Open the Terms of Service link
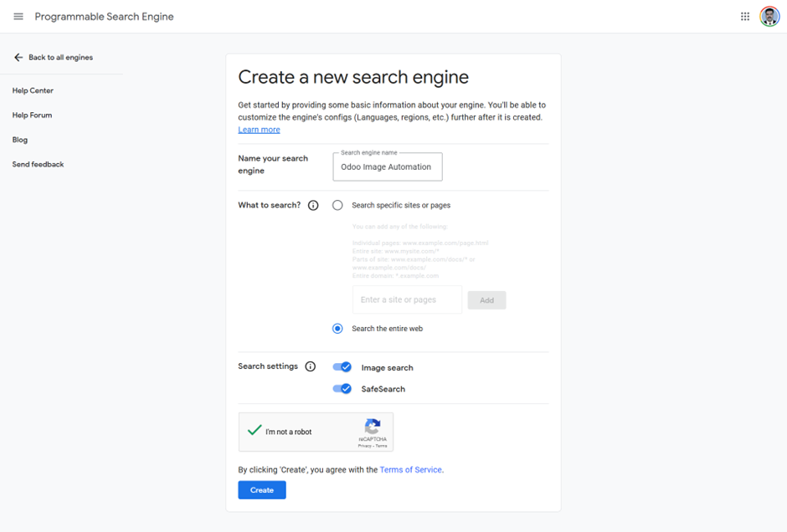Screen dimensions: 787x532 click(410, 470)
